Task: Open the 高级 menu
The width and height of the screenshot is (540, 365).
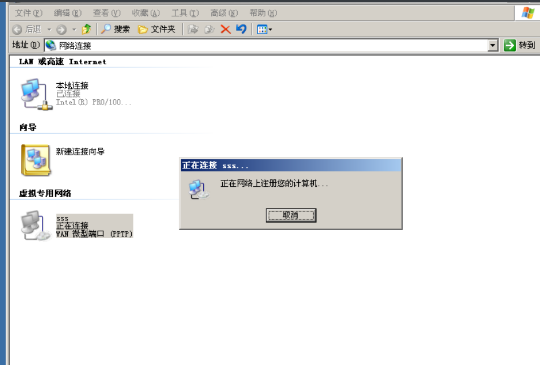Action: 224,13
